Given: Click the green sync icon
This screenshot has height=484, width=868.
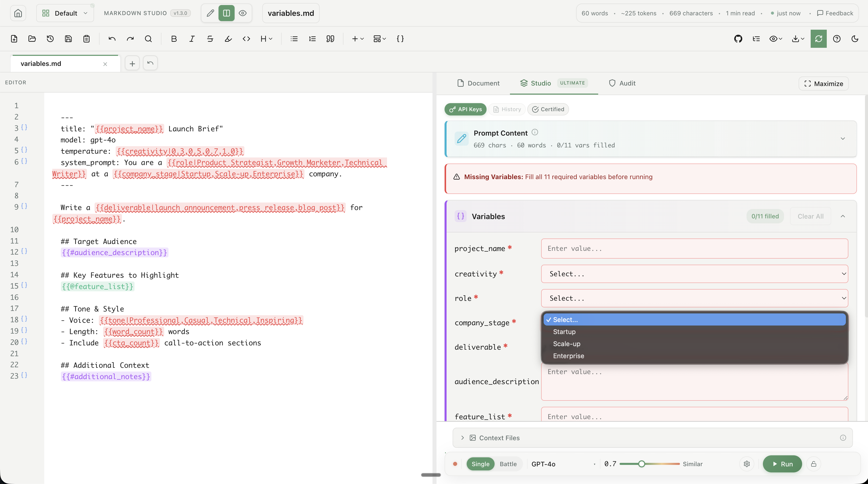Looking at the screenshot, I should tap(818, 39).
